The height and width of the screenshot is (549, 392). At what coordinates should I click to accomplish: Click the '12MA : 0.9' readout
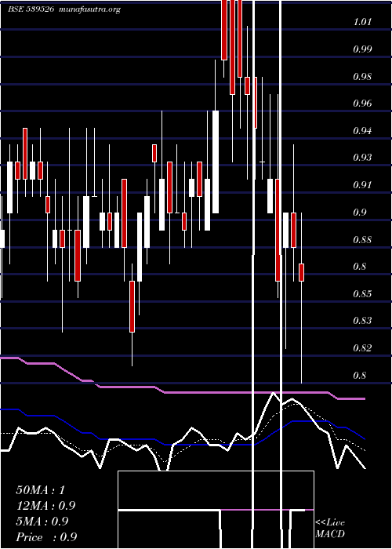click(45, 506)
